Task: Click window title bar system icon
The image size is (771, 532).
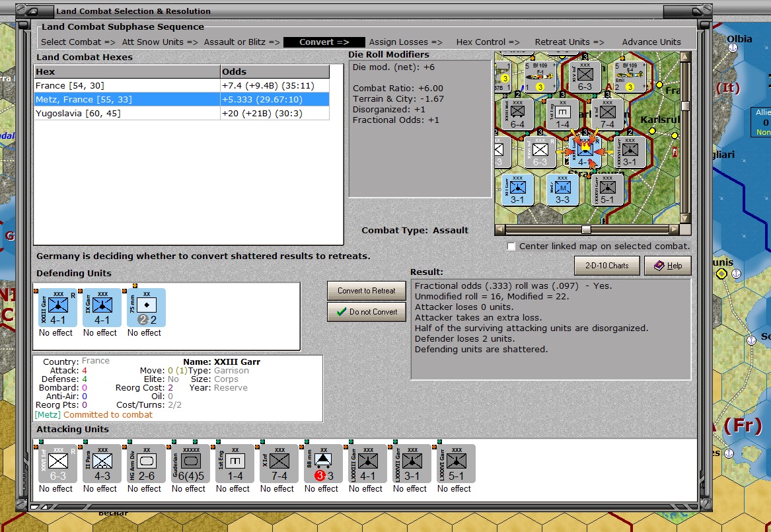Action: pos(34,11)
